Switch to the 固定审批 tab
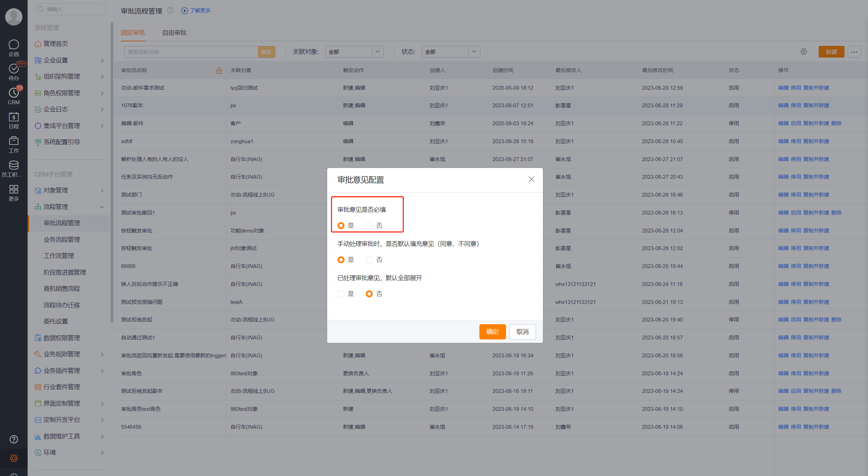The width and height of the screenshot is (868, 476). [x=133, y=33]
